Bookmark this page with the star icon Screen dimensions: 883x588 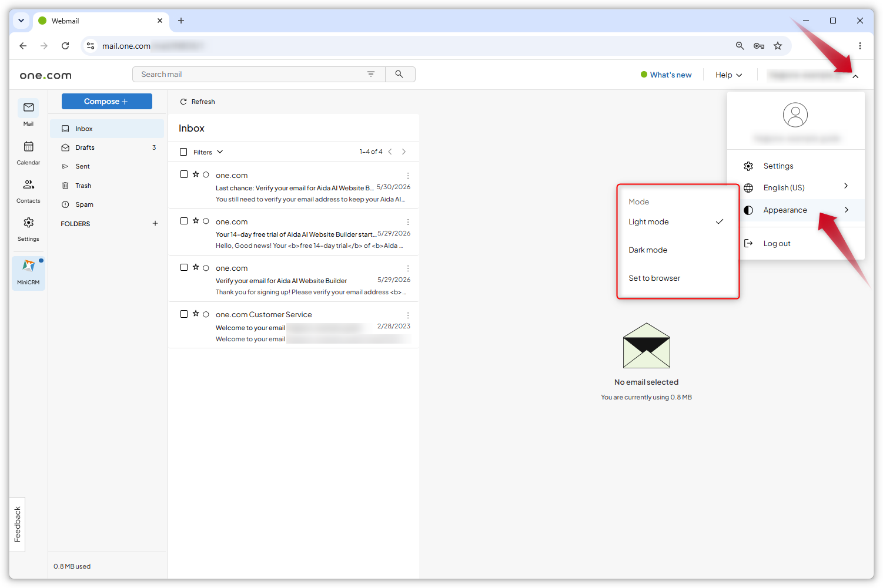click(778, 46)
